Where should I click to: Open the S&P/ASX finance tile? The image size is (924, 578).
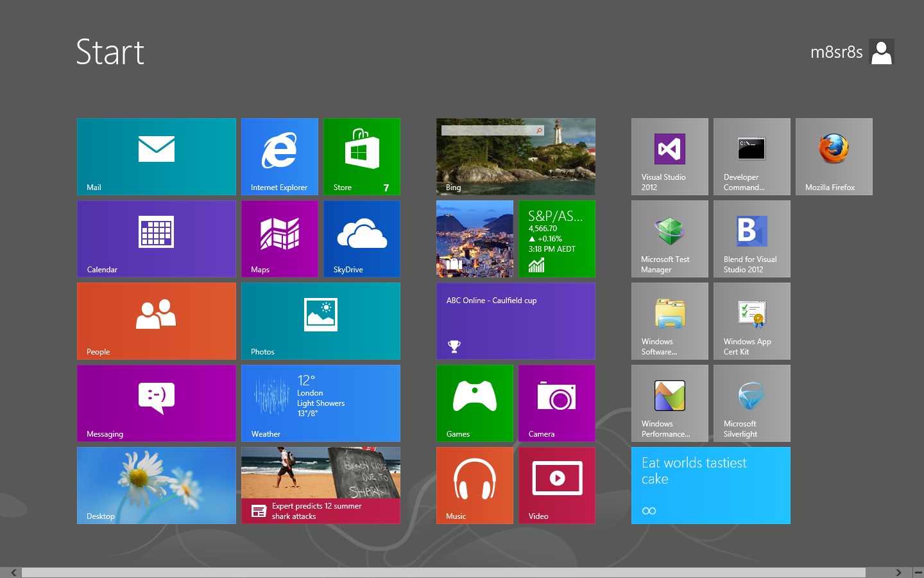click(x=557, y=239)
